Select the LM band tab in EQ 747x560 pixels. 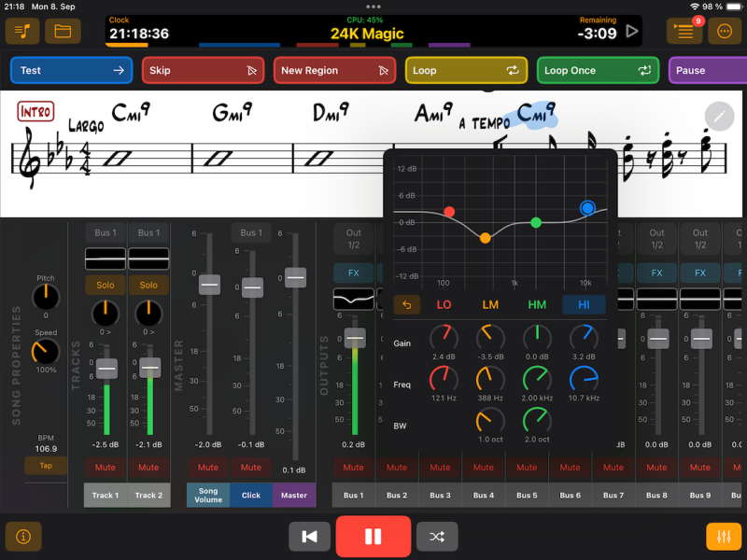pos(490,304)
